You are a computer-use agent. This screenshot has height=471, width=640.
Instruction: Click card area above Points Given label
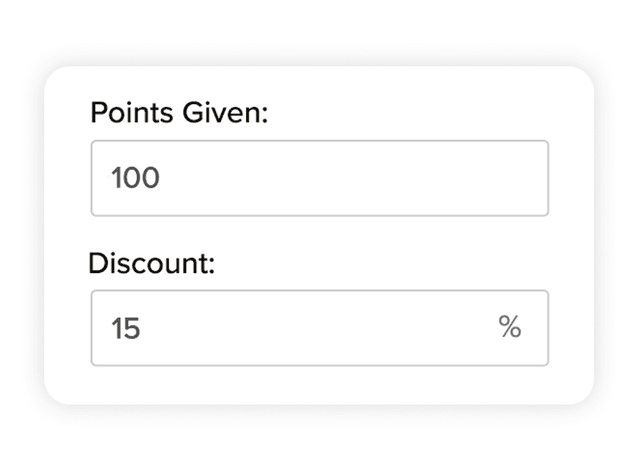coord(320,83)
